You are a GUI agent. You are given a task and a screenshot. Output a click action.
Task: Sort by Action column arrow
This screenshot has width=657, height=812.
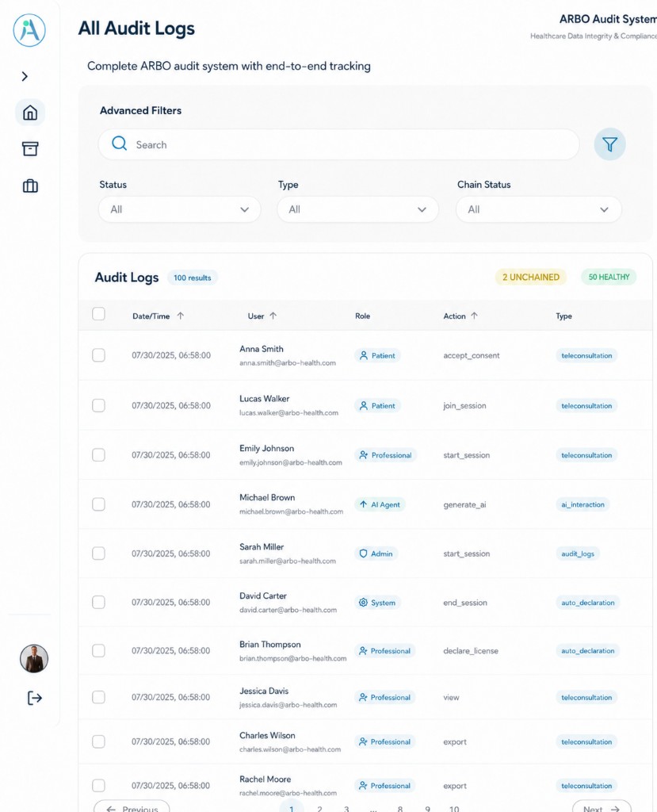[474, 316]
